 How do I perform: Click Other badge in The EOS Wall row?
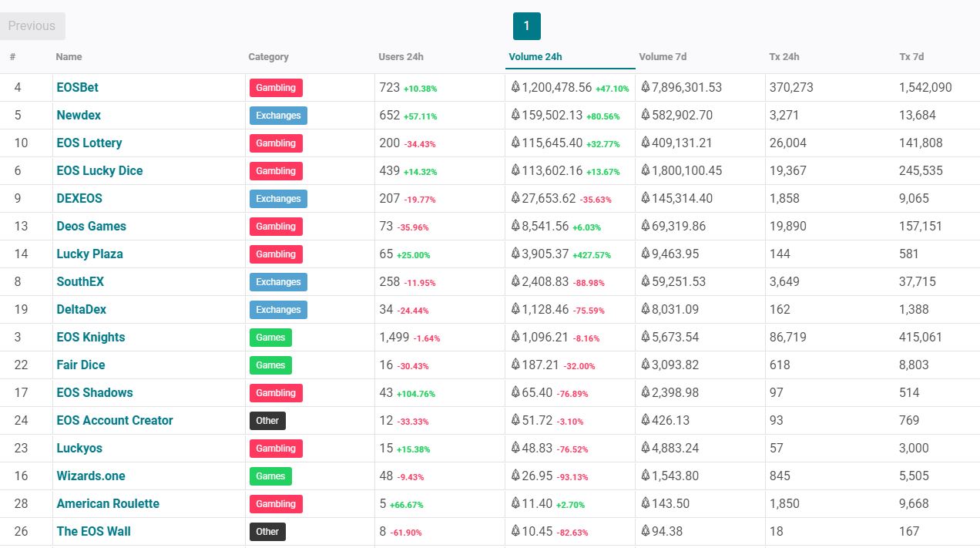pos(267,532)
